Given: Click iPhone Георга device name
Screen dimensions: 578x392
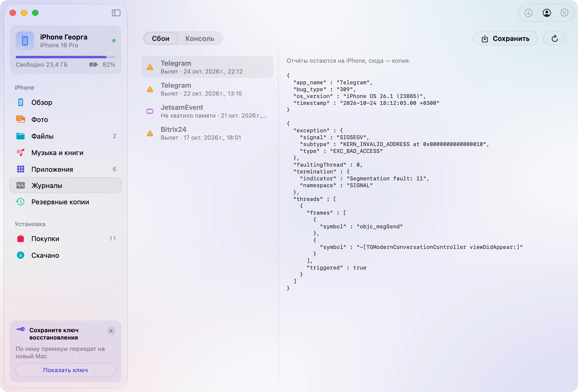Looking at the screenshot, I should [x=64, y=37].
